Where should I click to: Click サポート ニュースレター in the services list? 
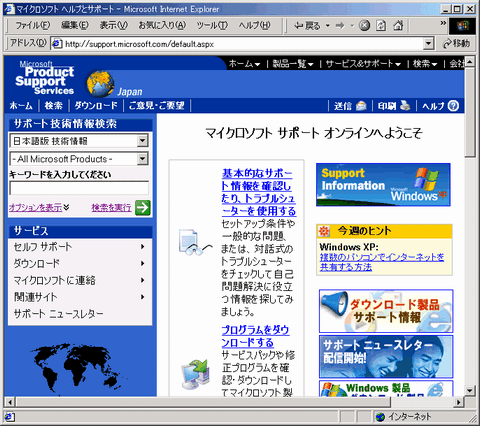tap(58, 314)
